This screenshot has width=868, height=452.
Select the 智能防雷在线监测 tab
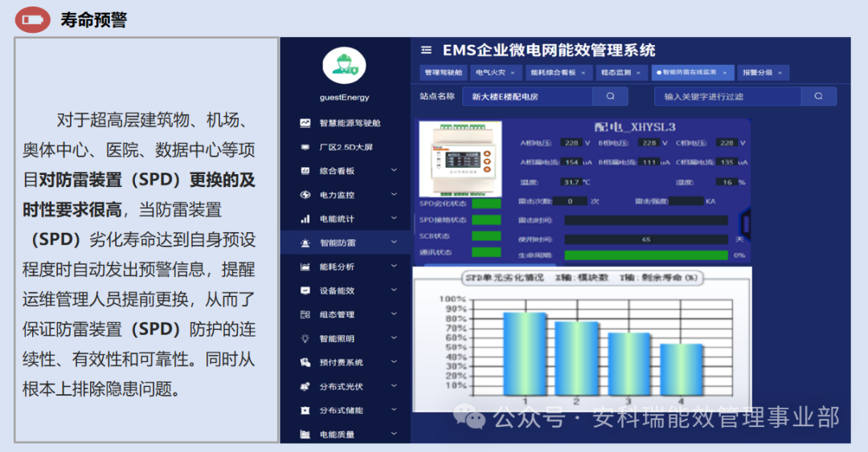coord(693,72)
